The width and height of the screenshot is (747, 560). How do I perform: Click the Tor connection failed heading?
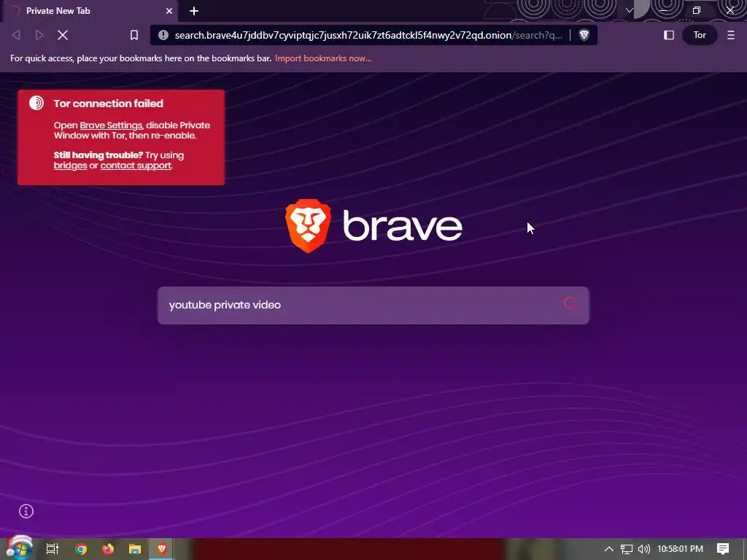click(108, 104)
